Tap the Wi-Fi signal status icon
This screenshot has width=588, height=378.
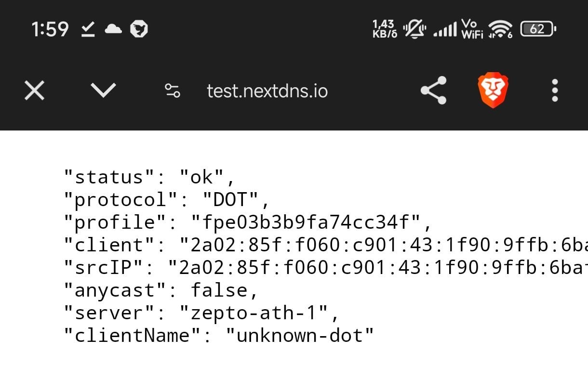[x=500, y=29]
